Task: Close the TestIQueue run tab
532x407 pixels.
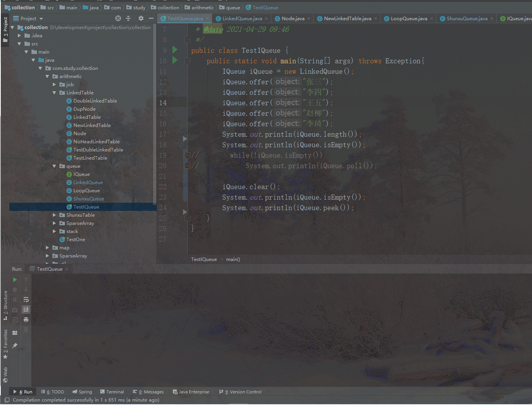Action: 67,269
